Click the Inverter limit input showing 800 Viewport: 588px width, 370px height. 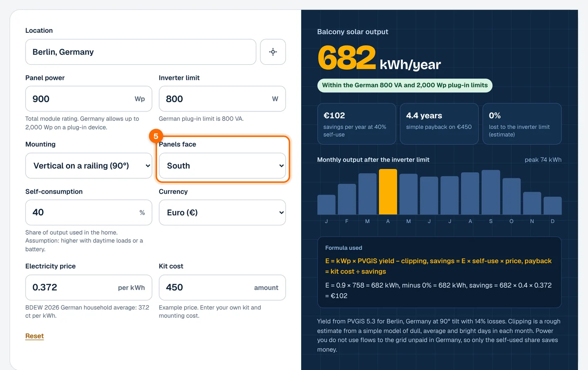coord(222,99)
